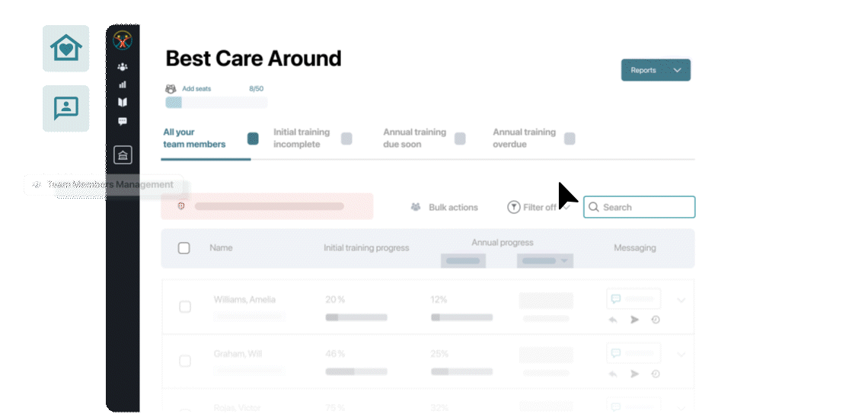The height and width of the screenshot is (414, 868).
Task: Expand the Williams, Amelia row chevron
Action: point(681,301)
